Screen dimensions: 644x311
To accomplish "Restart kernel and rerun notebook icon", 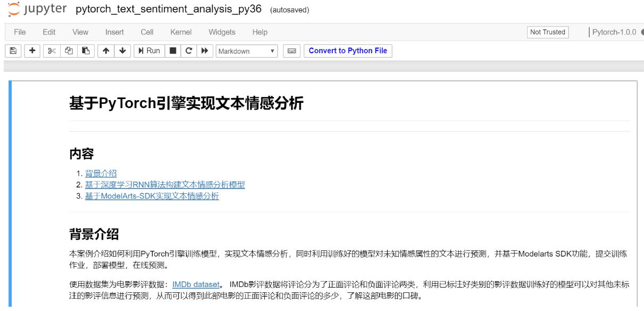I will click(204, 51).
